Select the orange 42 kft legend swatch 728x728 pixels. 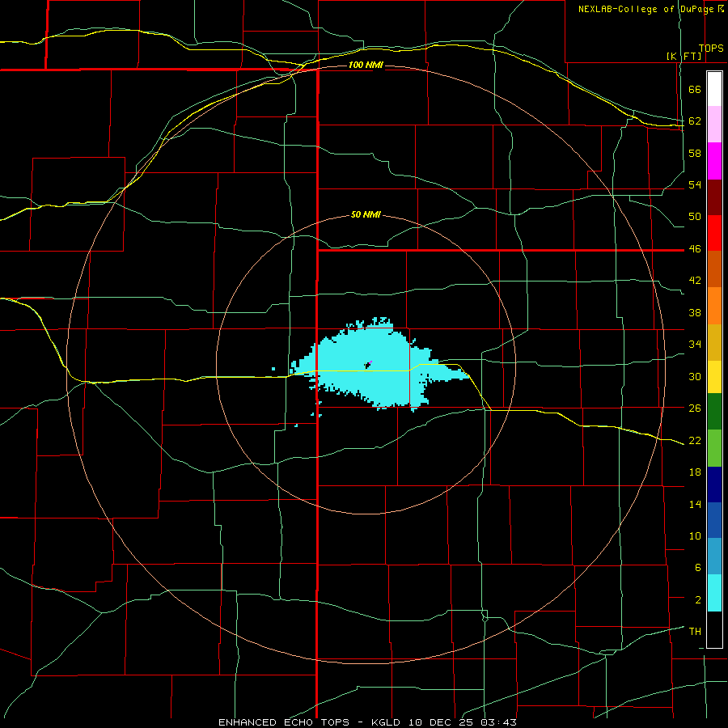pyautogui.click(x=714, y=306)
